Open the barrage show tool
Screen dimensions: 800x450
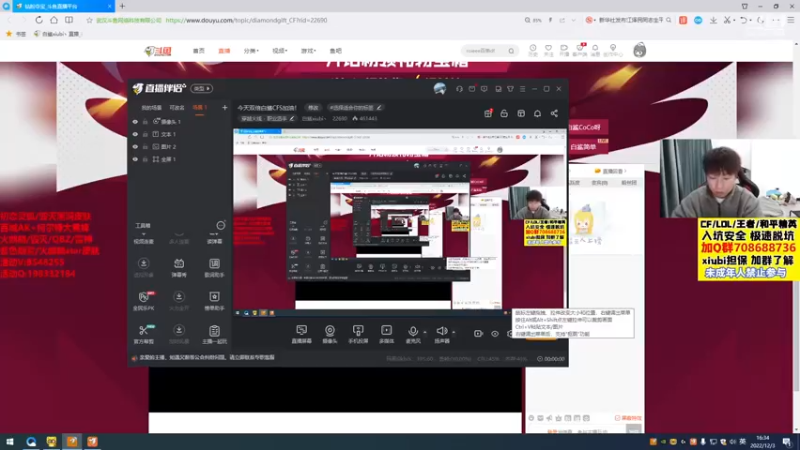(x=179, y=267)
